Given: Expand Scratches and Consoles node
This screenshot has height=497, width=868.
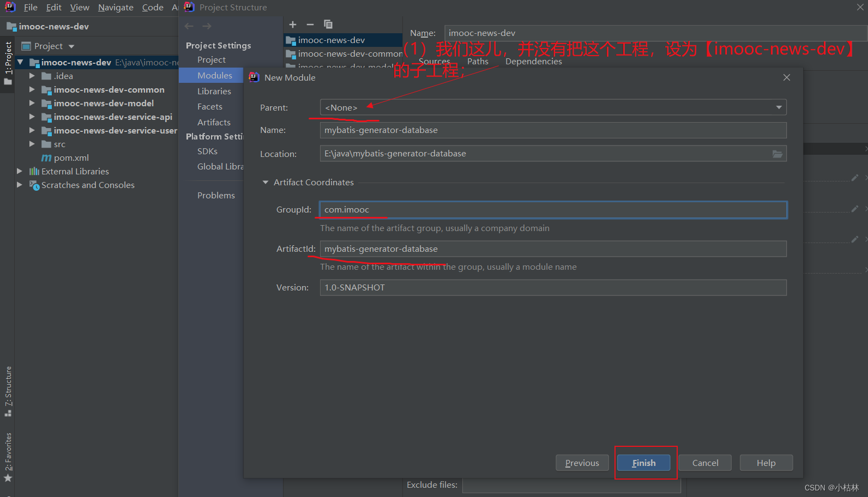Looking at the screenshot, I should click(x=20, y=185).
